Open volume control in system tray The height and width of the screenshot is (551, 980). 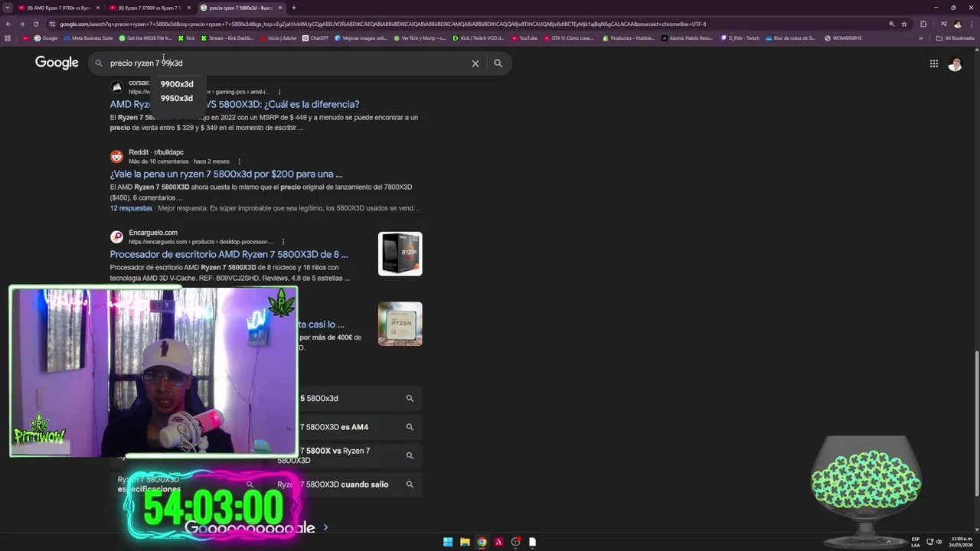coord(939,542)
